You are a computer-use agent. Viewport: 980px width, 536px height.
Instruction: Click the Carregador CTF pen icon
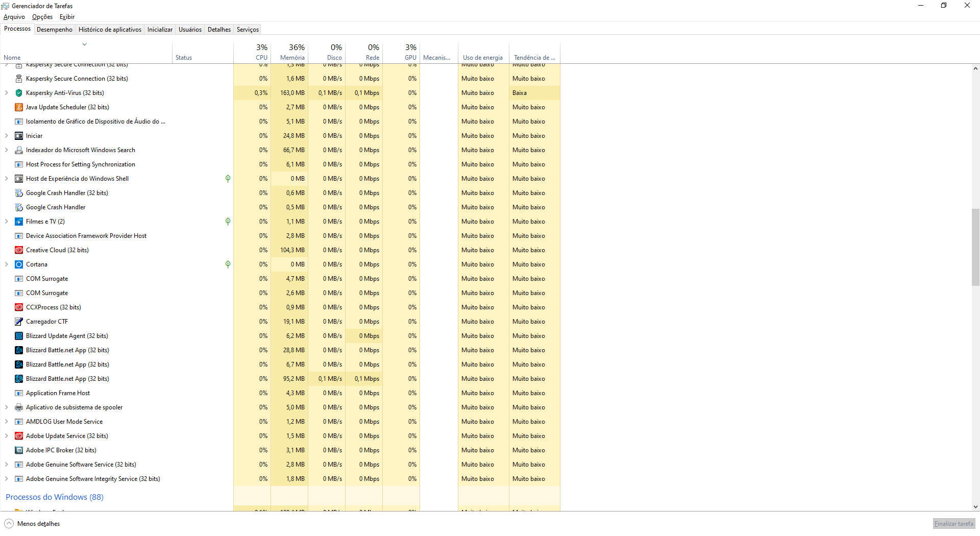[19, 322]
